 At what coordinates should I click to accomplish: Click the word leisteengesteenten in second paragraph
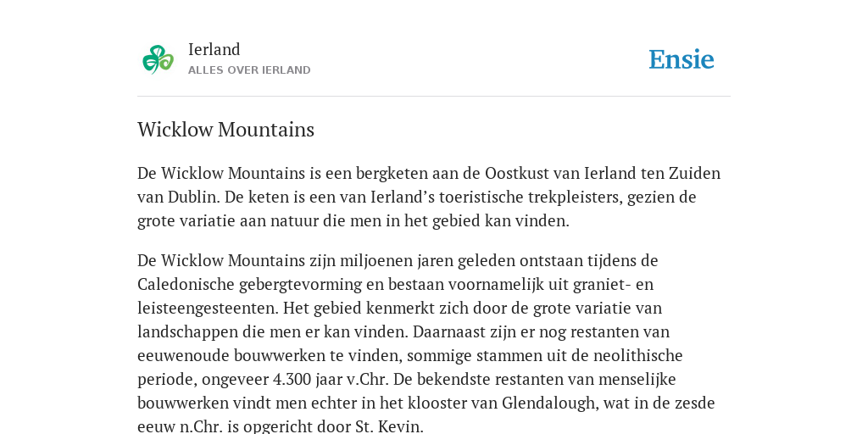click(206, 308)
